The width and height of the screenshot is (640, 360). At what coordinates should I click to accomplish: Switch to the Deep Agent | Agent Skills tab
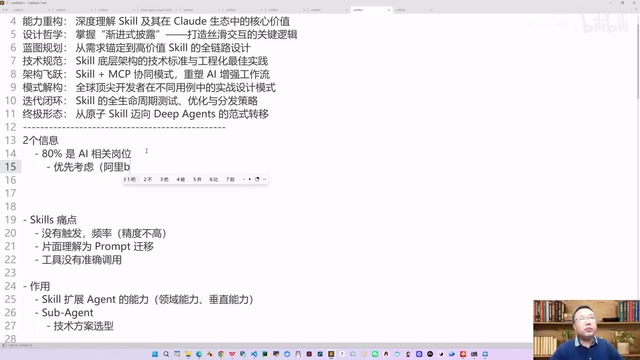click(157, 10)
